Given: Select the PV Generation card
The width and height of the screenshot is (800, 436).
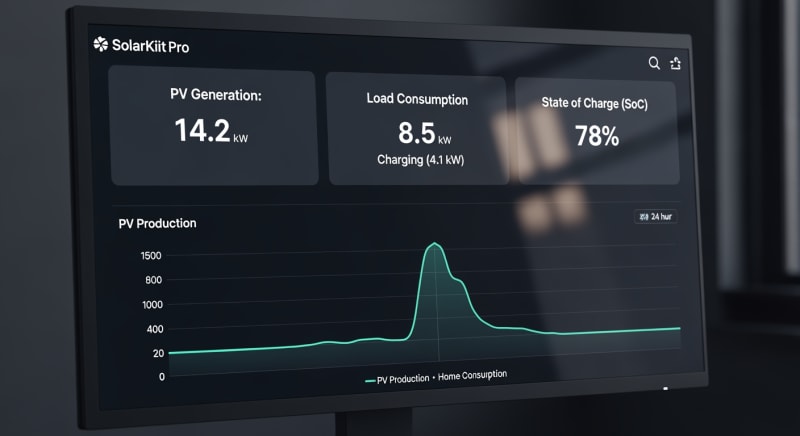Looking at the screenshot, I should (214, 126).
